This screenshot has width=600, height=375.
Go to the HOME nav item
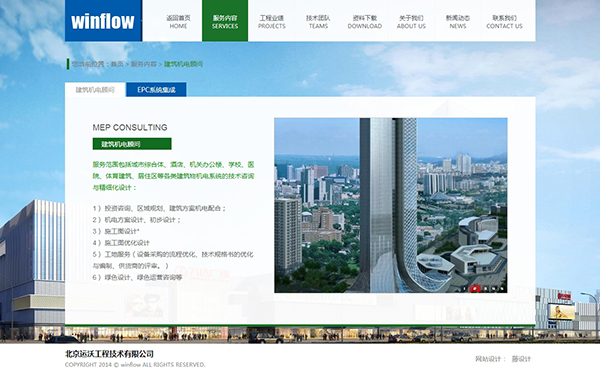[x=178, y=22]
